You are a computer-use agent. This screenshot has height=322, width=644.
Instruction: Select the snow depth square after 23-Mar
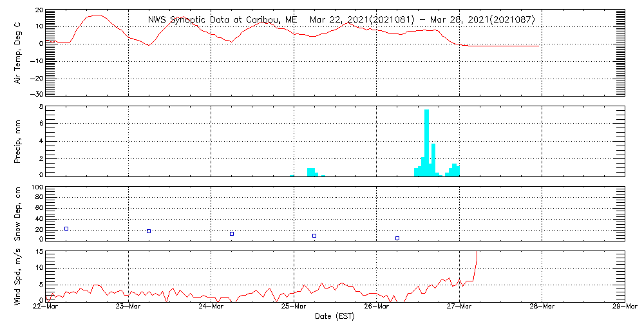149,231
